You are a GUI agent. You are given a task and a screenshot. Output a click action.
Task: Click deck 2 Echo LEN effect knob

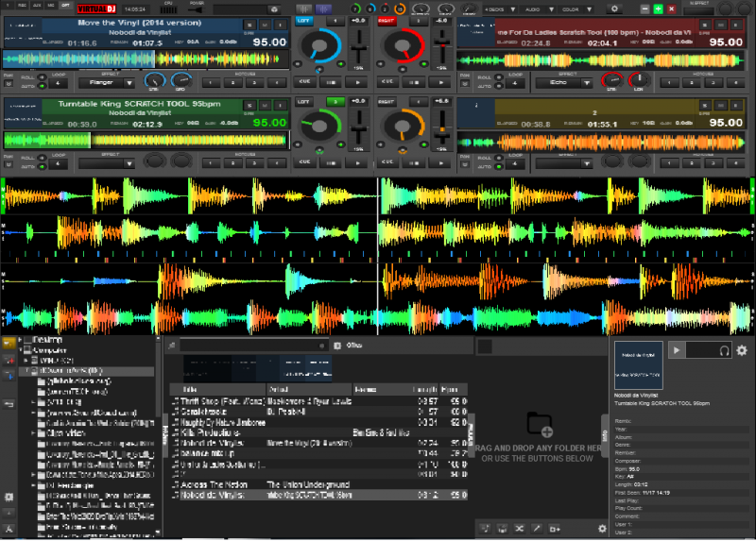click(639, 80)
